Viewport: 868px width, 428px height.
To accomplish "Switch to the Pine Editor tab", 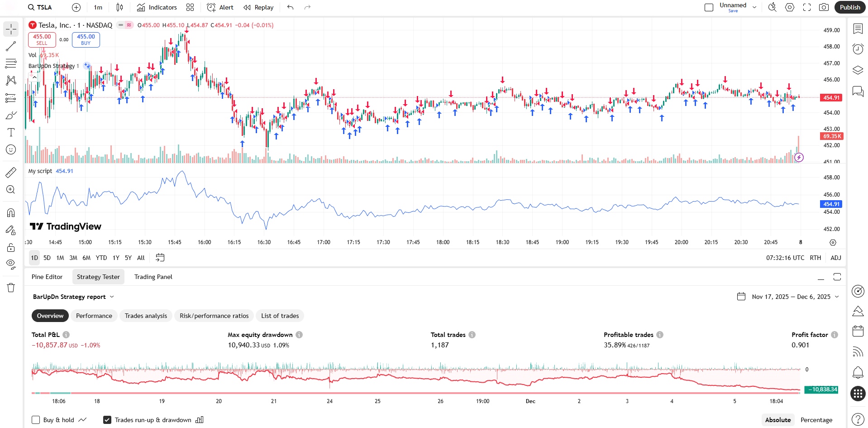I will (x=47, y=277).
